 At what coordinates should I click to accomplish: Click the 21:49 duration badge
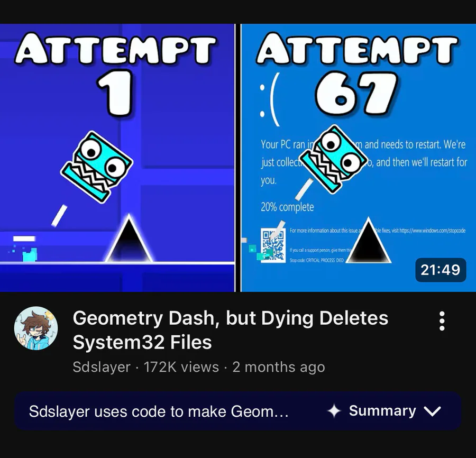[441, 270]
